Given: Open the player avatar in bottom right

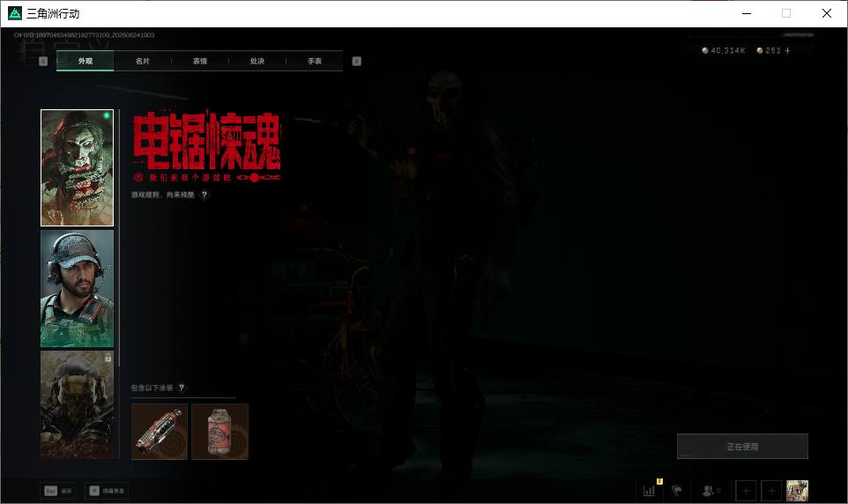Looking at the screenshot, I should click(x=797, y=491).
